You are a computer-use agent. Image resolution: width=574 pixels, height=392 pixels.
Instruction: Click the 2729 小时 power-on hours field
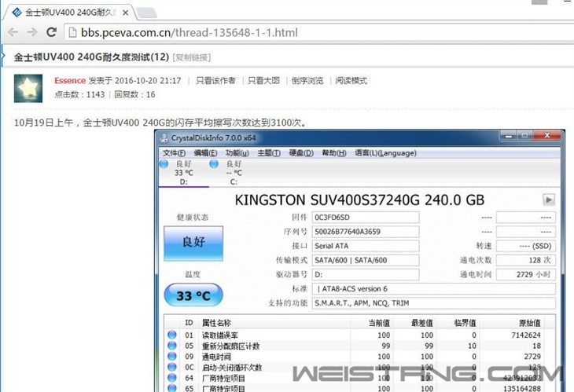coord(526,274)
